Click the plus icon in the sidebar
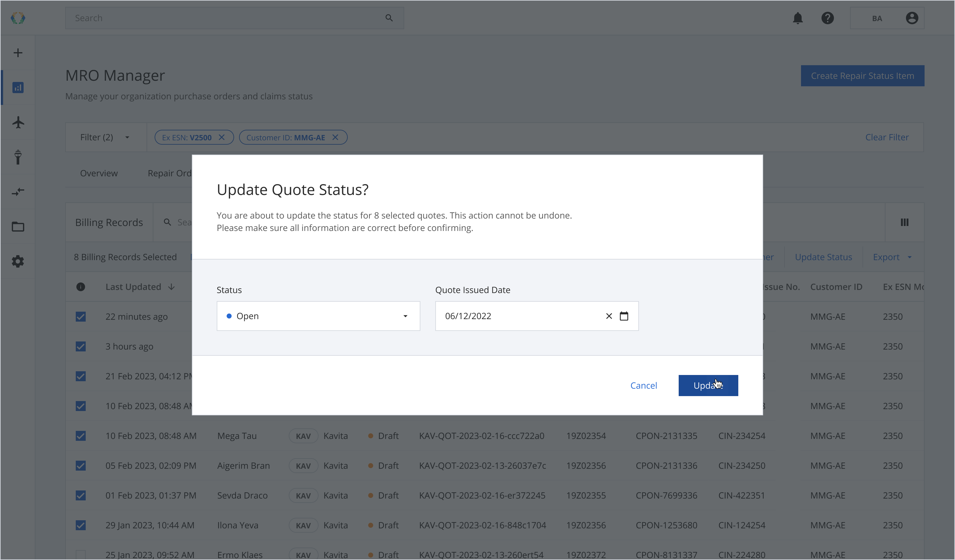Viewport: 955px width, 560px height. (x=18, y=53)
